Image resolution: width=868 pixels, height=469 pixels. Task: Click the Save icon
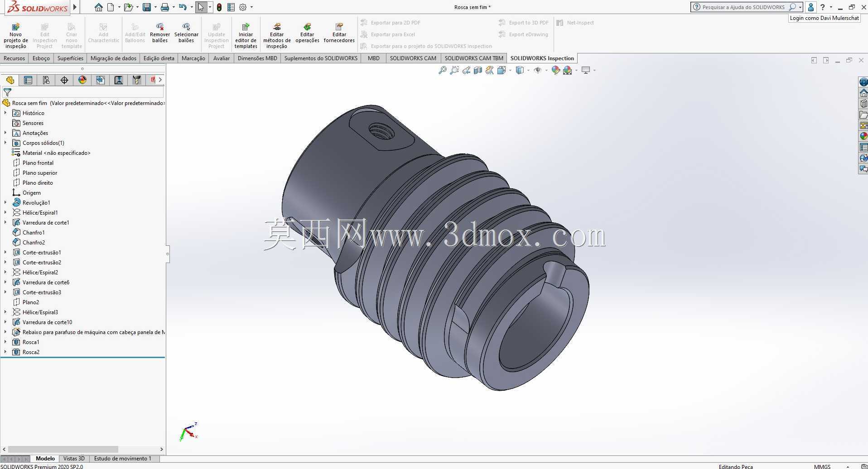coord(146,7)
